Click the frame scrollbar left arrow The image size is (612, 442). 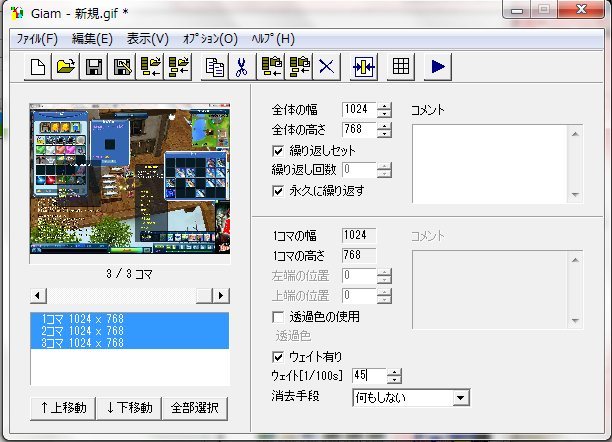pyautogui.click(x=38, y=296)
